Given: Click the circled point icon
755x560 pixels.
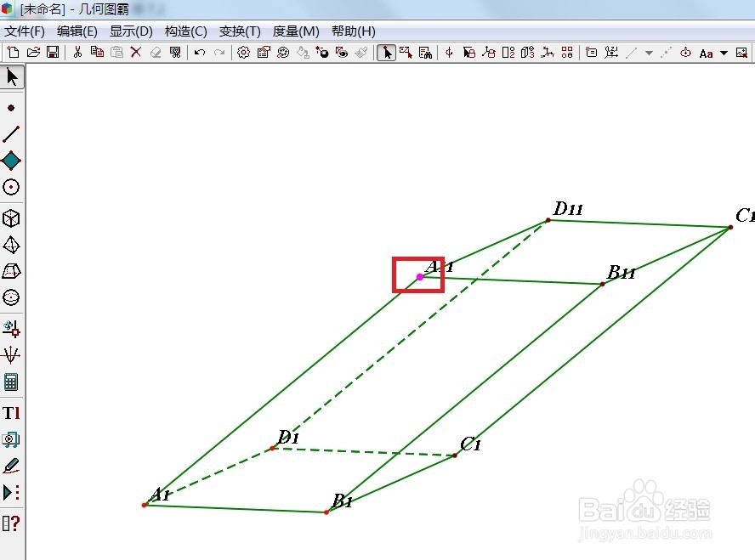Looking at the screenshot, I should pyautogui.click(x=685, y=52).
